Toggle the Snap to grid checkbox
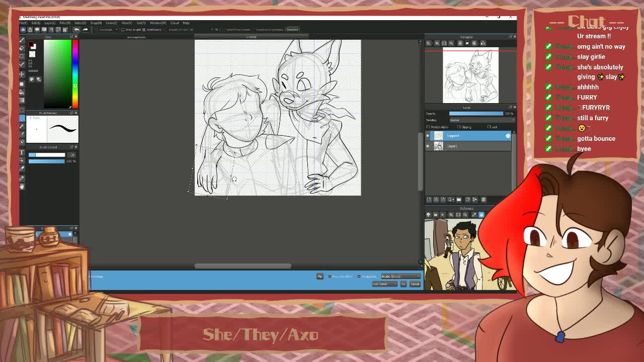Image resolution: width=644 pixels, height=362 pixels. 123,30
